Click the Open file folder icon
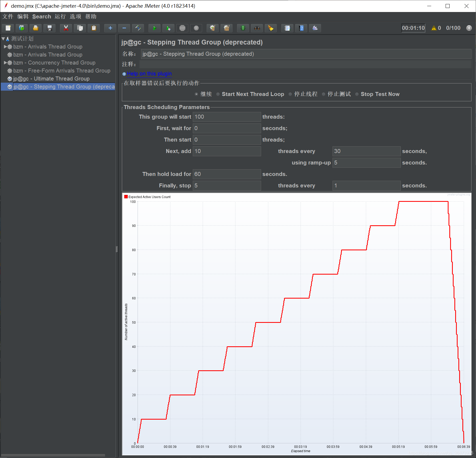This screenshot has height=458, width=476. coord(35,28)
